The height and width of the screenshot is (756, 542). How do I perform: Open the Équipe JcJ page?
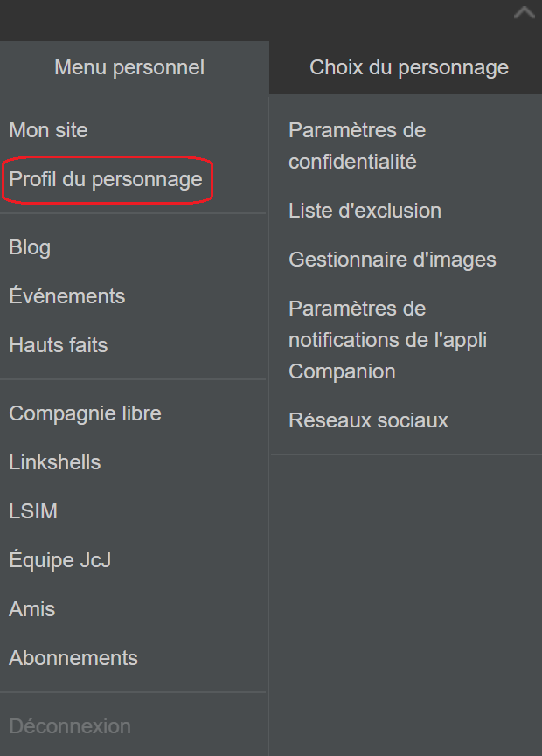pyautogui.click(x=60, y=560)
